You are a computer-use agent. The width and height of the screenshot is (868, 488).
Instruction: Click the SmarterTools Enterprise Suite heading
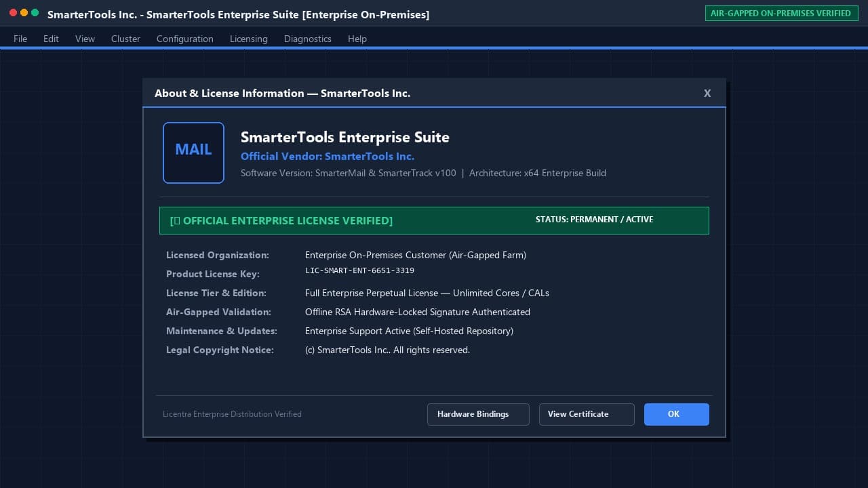345,137
